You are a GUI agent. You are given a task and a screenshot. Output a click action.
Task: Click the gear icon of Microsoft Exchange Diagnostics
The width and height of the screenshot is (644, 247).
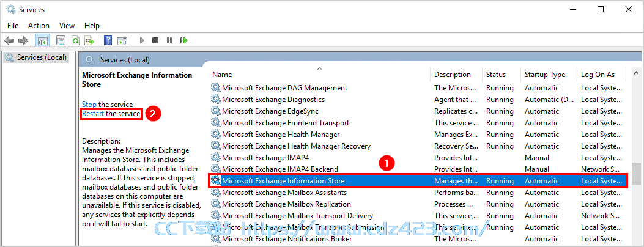(216, 99)
